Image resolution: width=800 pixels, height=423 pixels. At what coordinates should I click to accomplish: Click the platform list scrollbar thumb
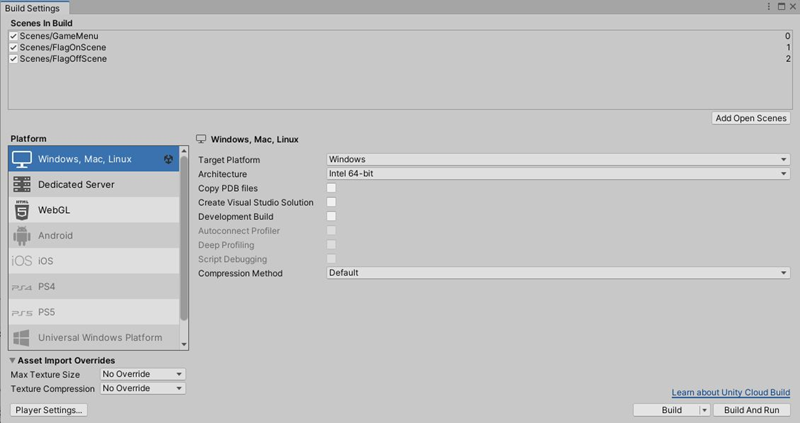tap(184, 239)
